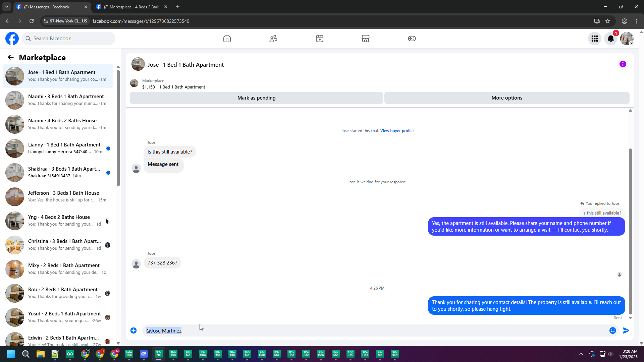Viewport: 644px width, 362px height.
Task: Open Yusuf 2 Beds 1 Bath Apartment chat
Action: [x=58, y=317]
